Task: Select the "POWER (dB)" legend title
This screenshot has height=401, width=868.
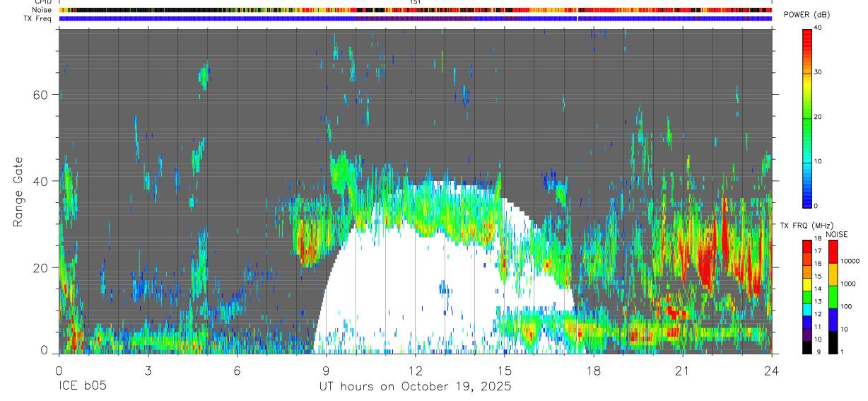Action: [807, 15]
